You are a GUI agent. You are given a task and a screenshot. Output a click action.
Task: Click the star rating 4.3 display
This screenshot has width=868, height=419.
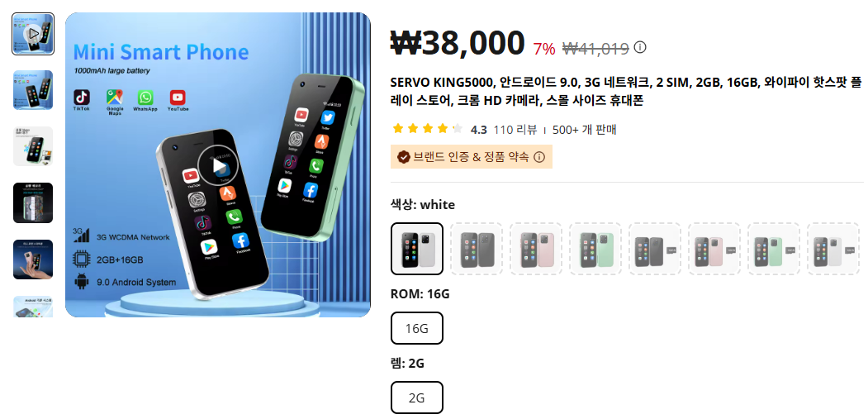pos(439,130)
